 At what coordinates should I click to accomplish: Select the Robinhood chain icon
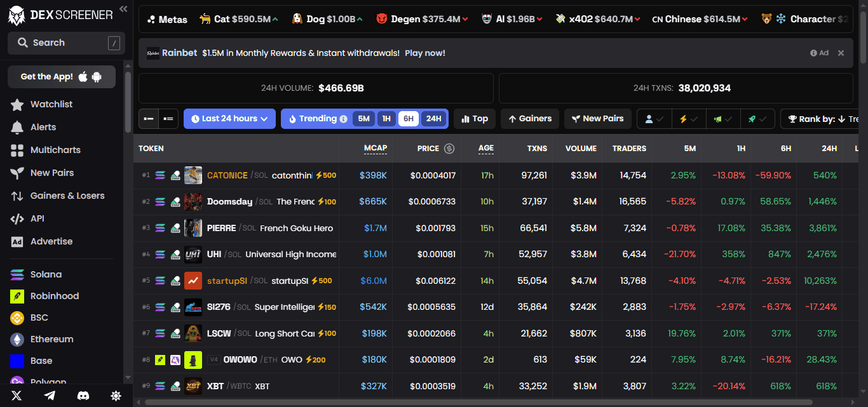click(17, 296)
